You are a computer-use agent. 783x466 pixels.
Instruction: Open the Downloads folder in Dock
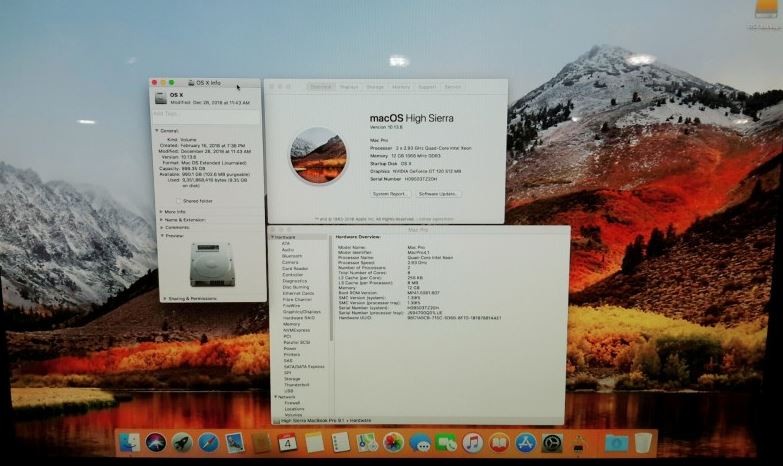(x=616, y=443)
